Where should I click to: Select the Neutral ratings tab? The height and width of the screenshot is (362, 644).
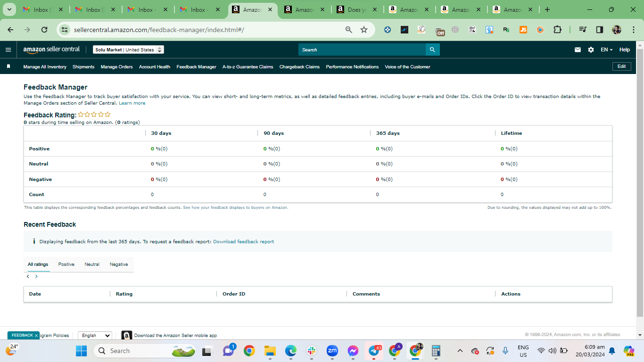[x=92, y=264]
